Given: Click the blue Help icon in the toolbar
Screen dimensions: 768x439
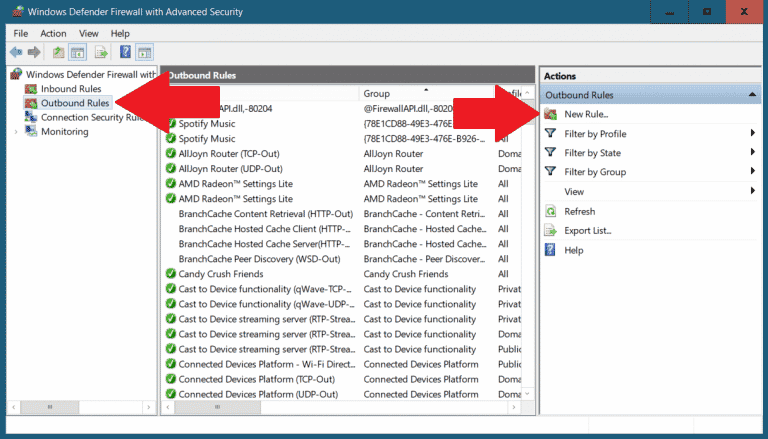Looking at the screenshot, I should click(x=126, y=52).
